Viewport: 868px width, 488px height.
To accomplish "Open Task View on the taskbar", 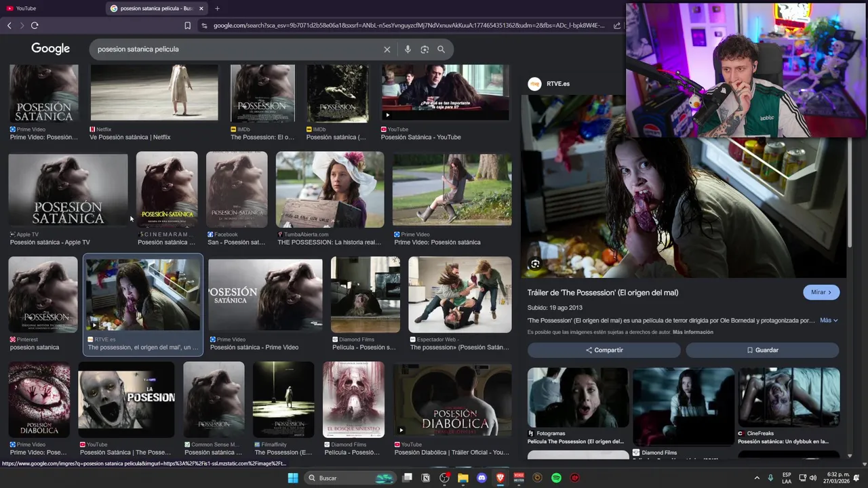I will 408,478.
